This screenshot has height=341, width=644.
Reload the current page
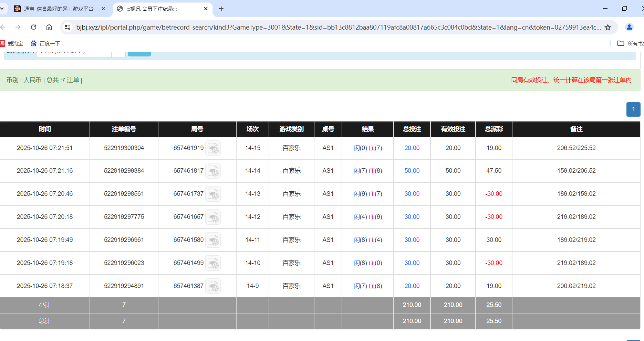pyautogui.click(x=33, y=27)
